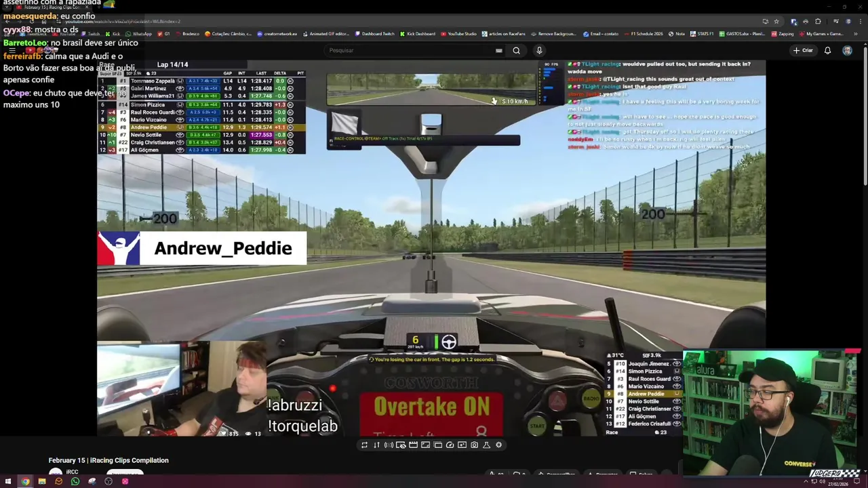Open the G1 bookmark
Screen dimensions: 868x488
point(163,34)
